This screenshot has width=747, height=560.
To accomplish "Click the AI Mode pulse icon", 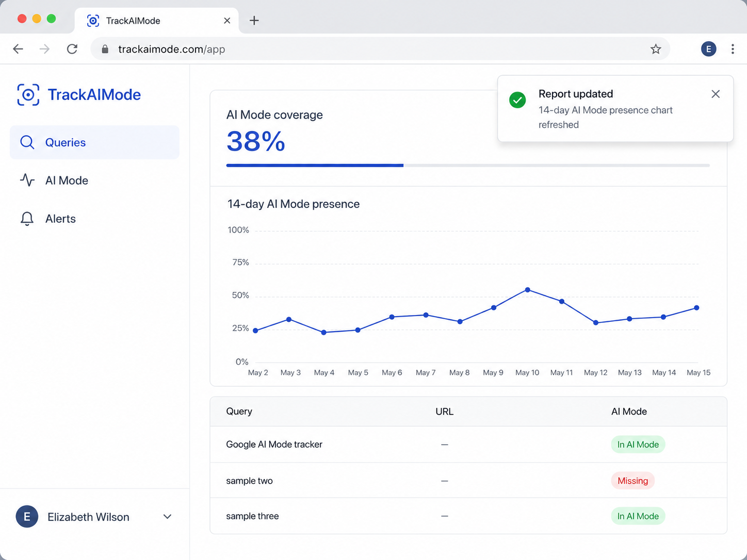I will click(27, 180).
